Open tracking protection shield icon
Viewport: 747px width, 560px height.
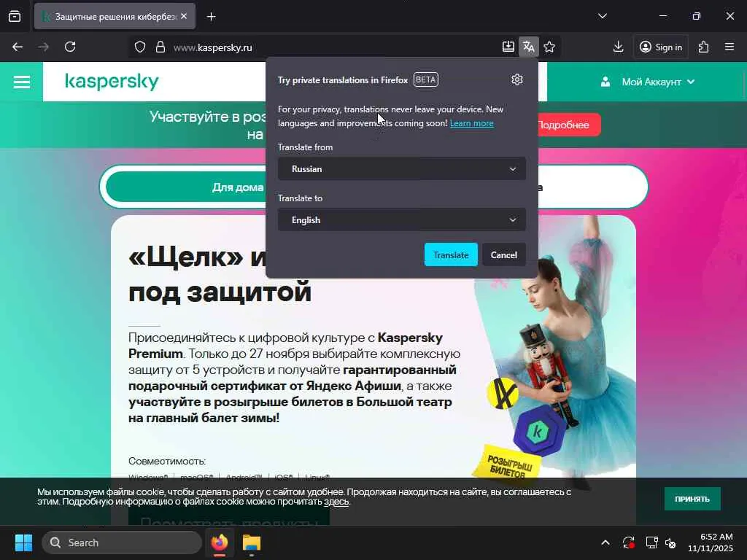[x=139, y=47]
